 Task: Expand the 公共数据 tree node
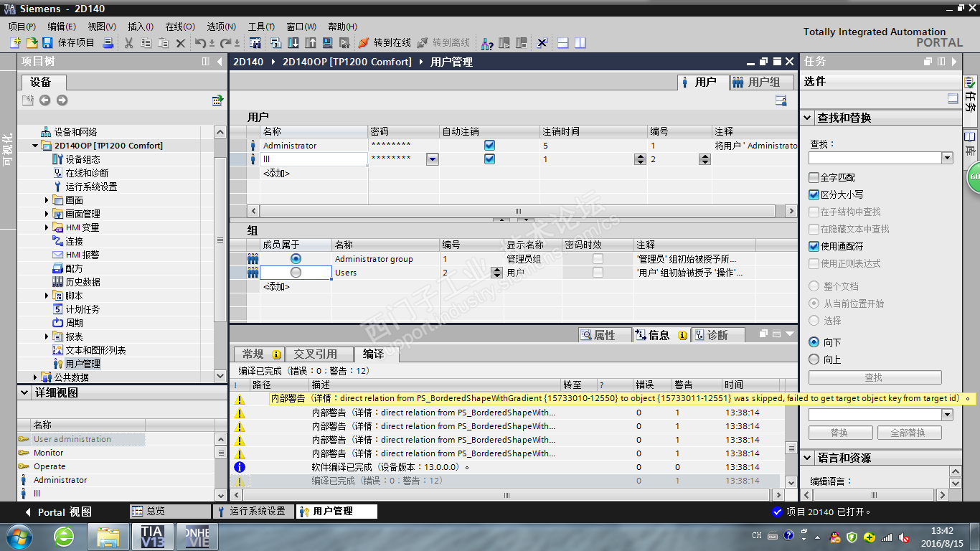coord(35,377)
